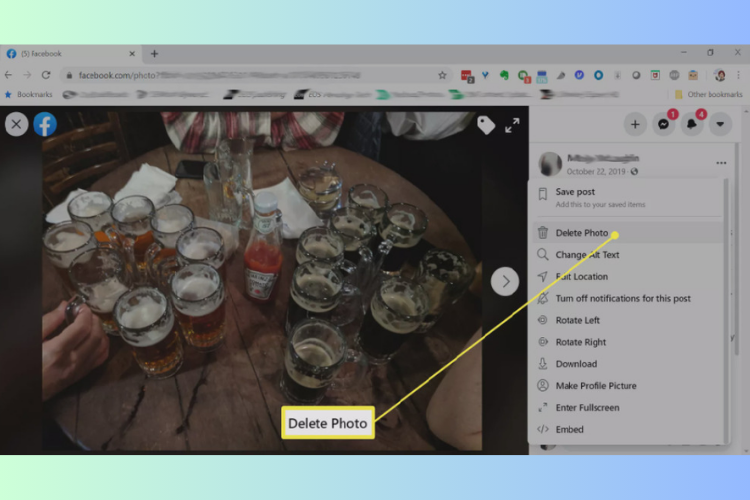Viewport: 750px width, 500px height.
Task: Click the browser forward arrow
Action: (27, 75)
